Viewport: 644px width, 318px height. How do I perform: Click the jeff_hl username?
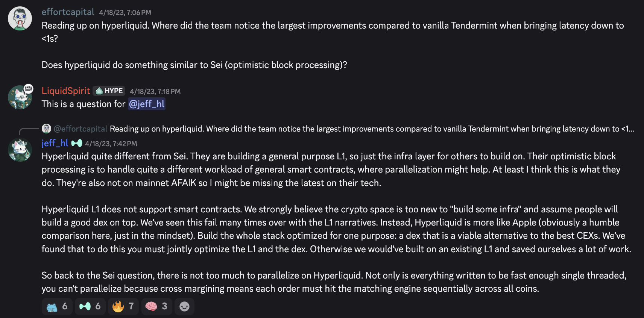click(x=55, y=143)
